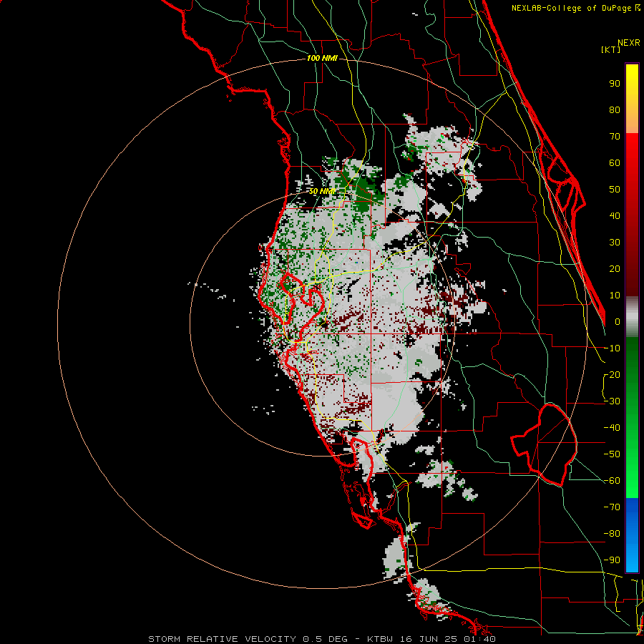Screen dimensions: 644x644
Task: Click the -30 knot scale label
Action: click(612, 401)
